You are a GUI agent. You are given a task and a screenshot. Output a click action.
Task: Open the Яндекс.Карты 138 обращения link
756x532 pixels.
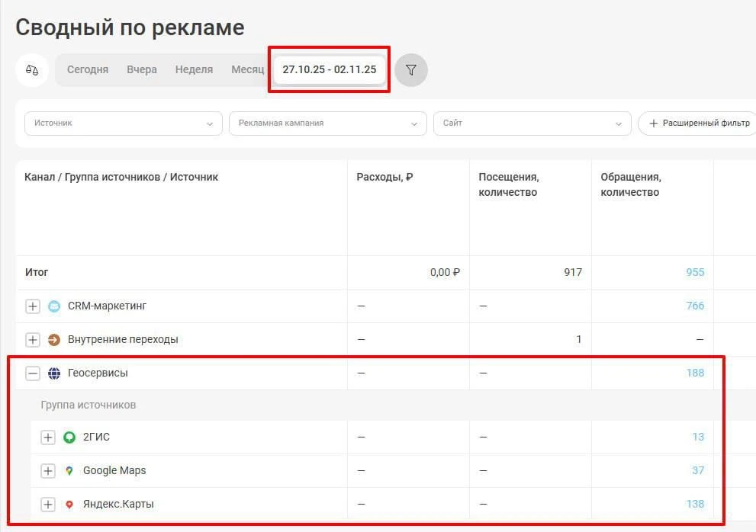695,504
